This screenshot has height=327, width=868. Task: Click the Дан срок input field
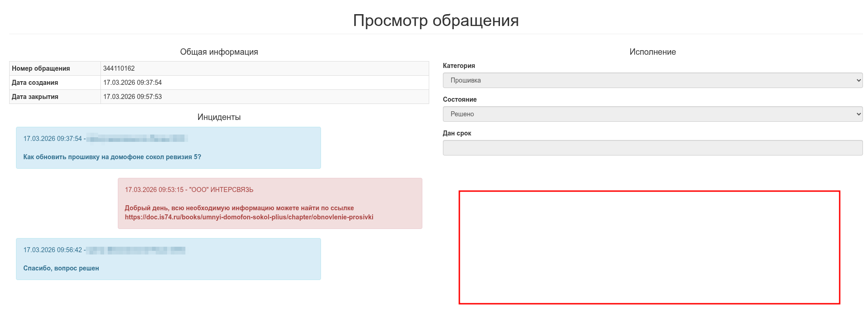[x=652, y=148]
